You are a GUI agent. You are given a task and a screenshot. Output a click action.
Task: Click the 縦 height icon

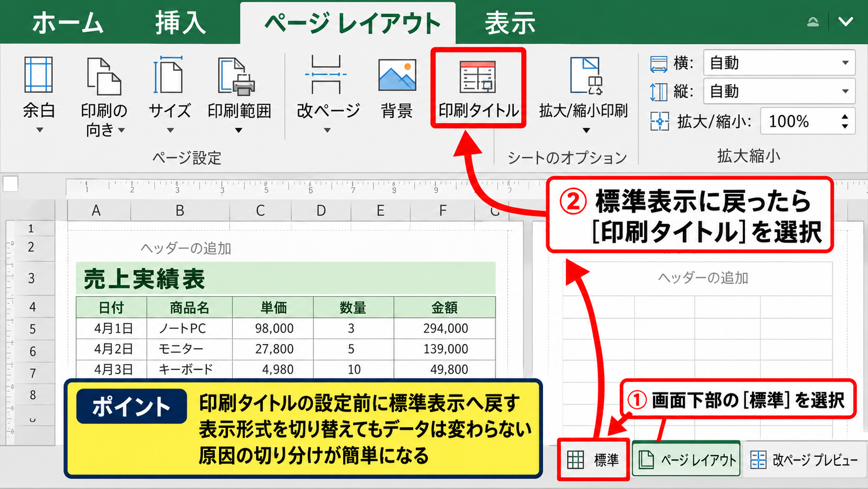pyautogui.click(x=659, y=92)
